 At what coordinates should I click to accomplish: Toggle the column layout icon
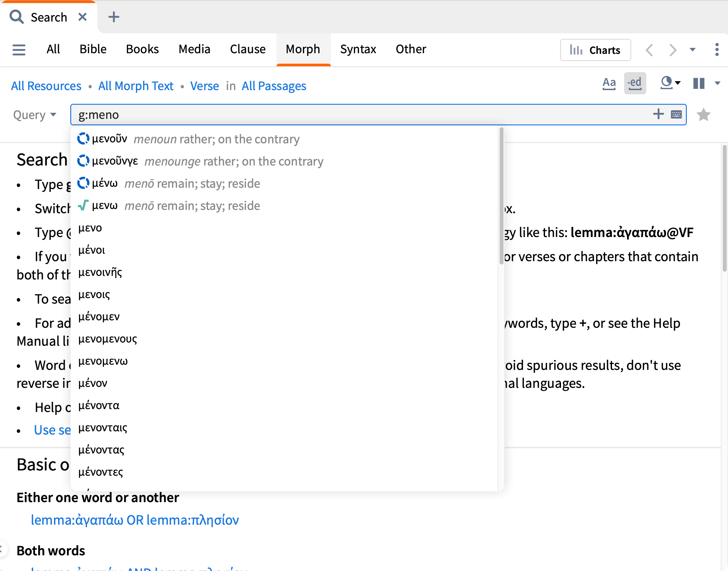[699, 83]
